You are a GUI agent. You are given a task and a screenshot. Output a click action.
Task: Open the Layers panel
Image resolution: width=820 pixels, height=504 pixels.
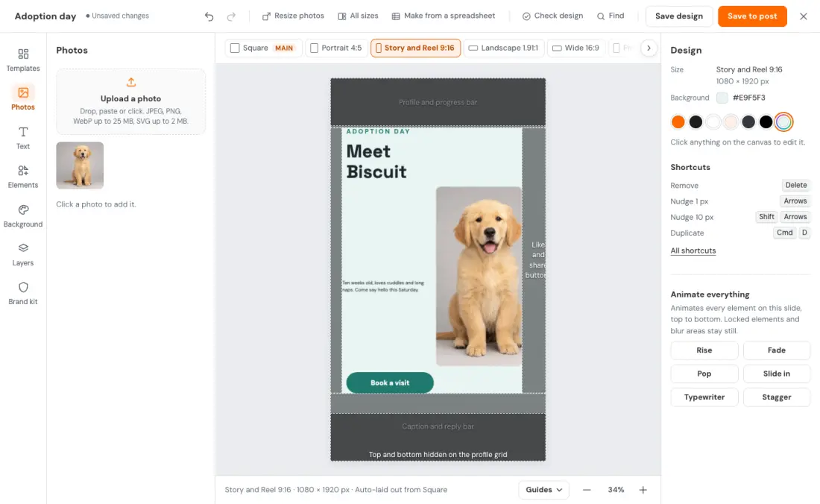pos(23,255)
